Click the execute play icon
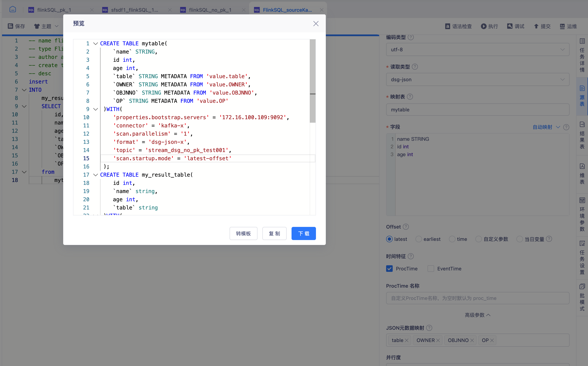This screenshot has width=588, height=366. [483, 26]
